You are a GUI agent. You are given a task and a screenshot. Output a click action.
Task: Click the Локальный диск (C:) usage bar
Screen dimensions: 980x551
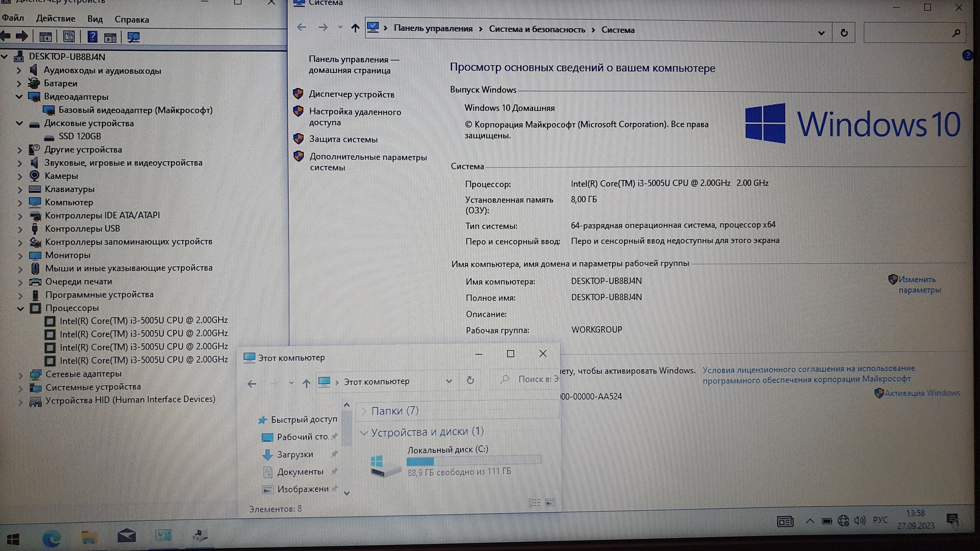tap(474, 461)
